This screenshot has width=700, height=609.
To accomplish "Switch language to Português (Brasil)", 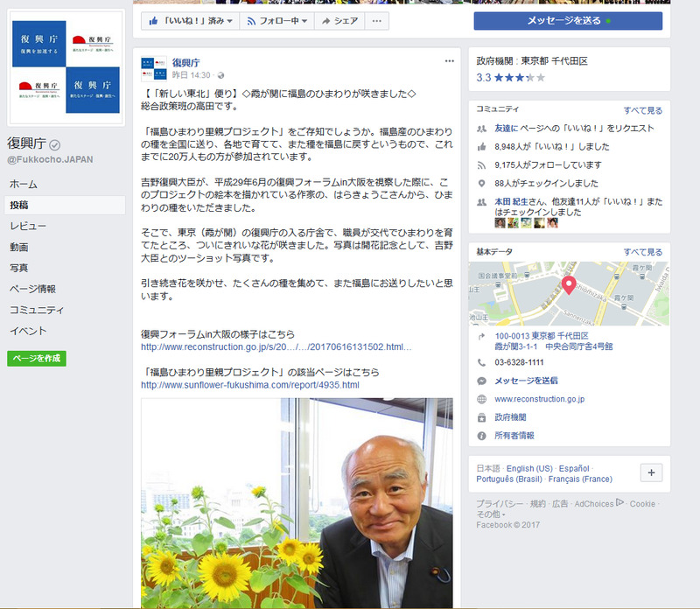I will click(x=509, y=479).
